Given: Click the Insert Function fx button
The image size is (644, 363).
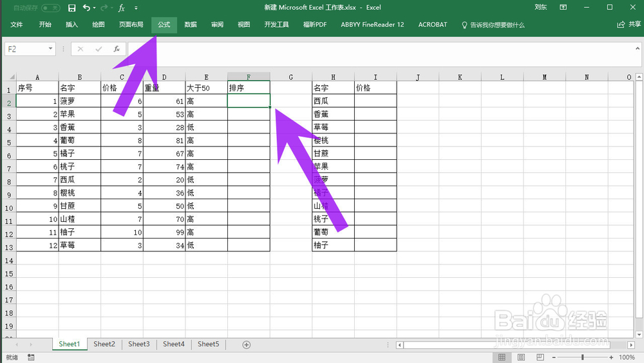Looking at the screenshot, I should pyautogui.click(x=117, y=49).
